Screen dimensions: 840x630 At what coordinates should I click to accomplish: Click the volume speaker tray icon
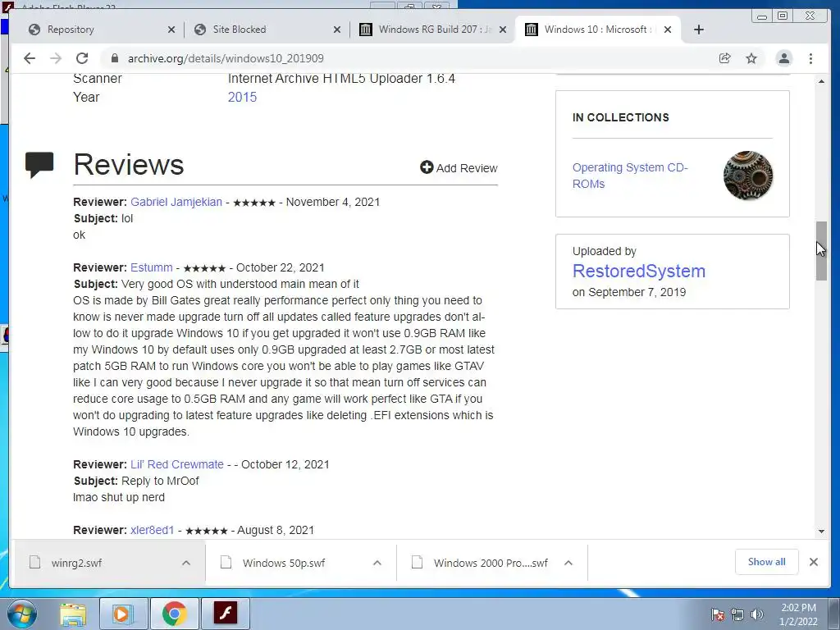[x=756, y=614]
